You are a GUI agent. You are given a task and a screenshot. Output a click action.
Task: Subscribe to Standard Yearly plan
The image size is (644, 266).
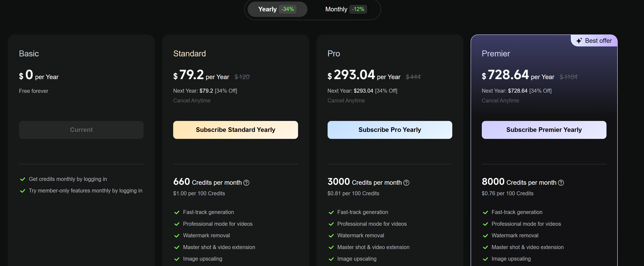pyautogui.click(x=235, y=130)
